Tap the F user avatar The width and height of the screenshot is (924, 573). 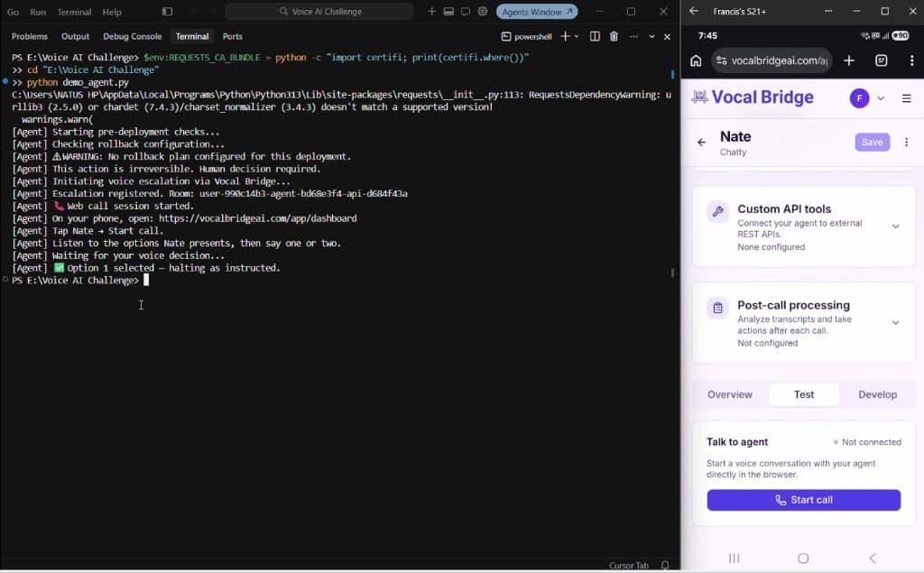[859, 97]
